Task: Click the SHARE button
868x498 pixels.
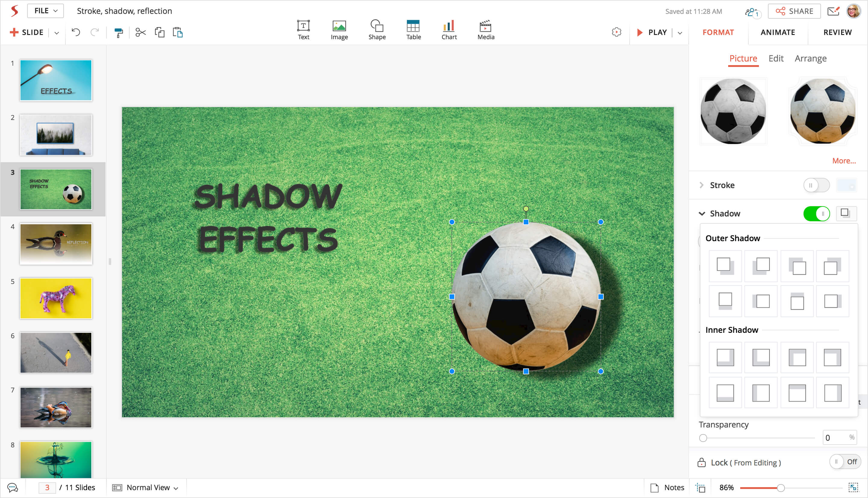Action: tap(794, 11)
